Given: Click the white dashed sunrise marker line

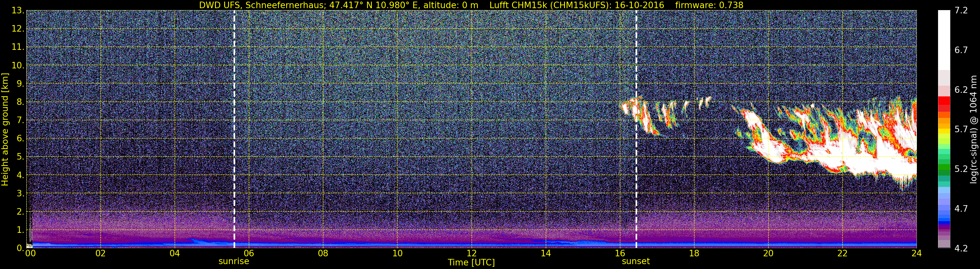Looking at the screenshot, I should pyautogui.click(x=234, y=129).
